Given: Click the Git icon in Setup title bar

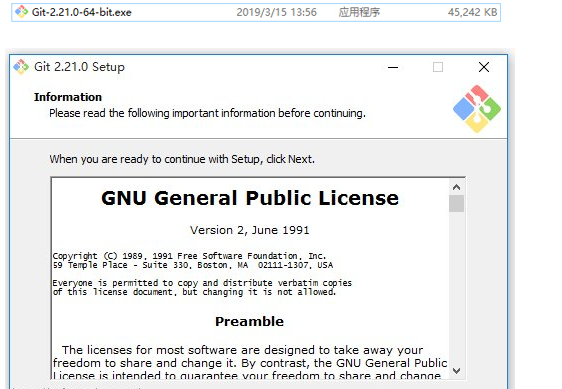Looking at the screenshot, I should click(x=21, y=67).
